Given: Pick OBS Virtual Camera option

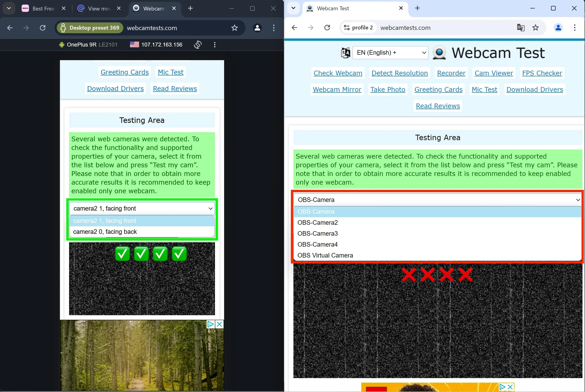Looking at the screenshot, I should point(325,255).
